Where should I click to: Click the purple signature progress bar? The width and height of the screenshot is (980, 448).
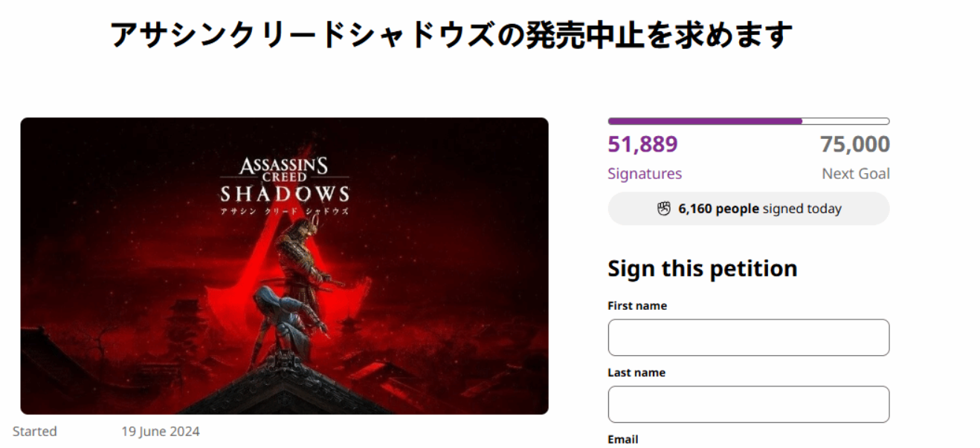[748, 121]
